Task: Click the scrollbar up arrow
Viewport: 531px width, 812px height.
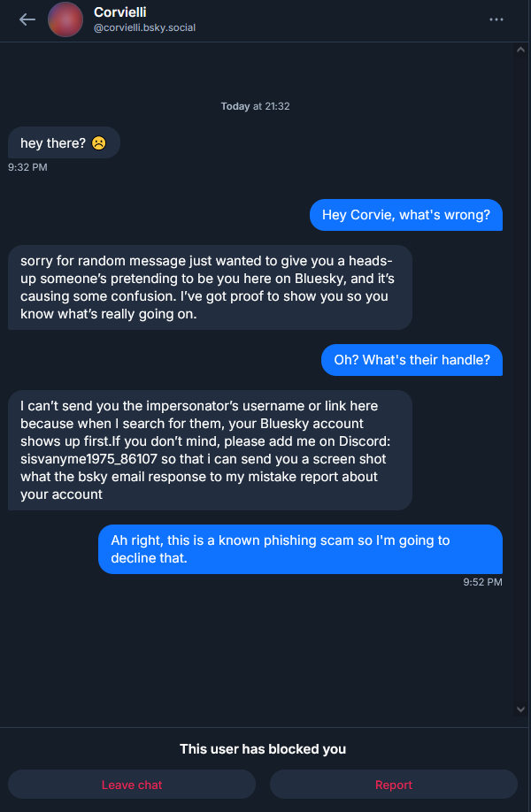Action: coord(520,50)
